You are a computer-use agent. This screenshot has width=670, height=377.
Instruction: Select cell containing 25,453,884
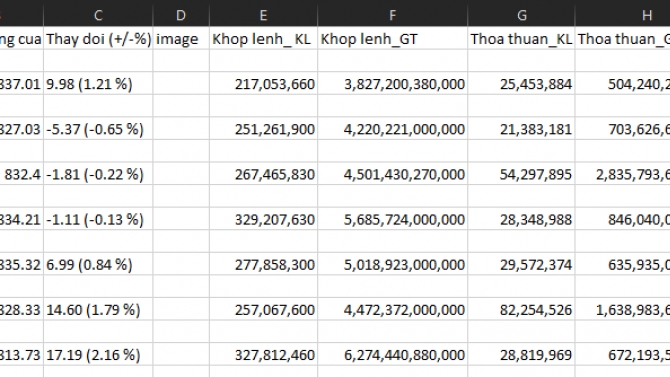pos(521,84)
